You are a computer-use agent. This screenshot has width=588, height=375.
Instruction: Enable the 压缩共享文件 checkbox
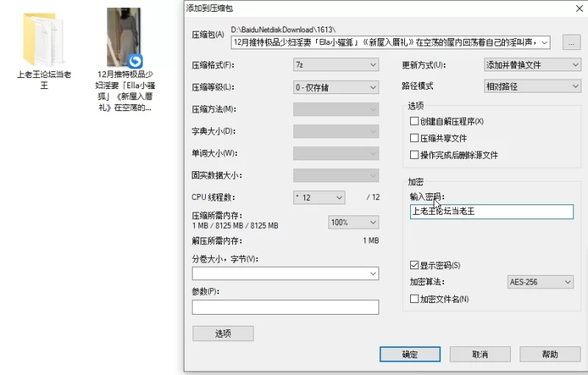[x=414, y=138]
